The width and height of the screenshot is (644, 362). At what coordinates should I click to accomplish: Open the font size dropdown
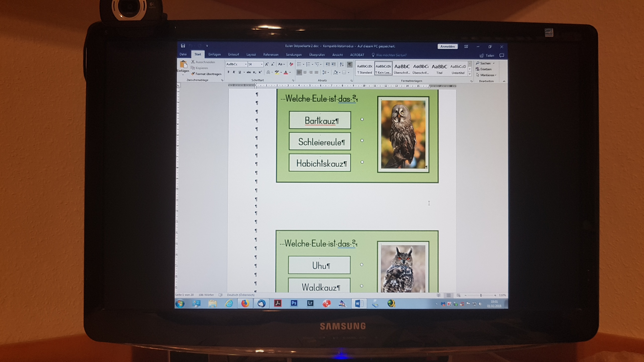[262, 64]
